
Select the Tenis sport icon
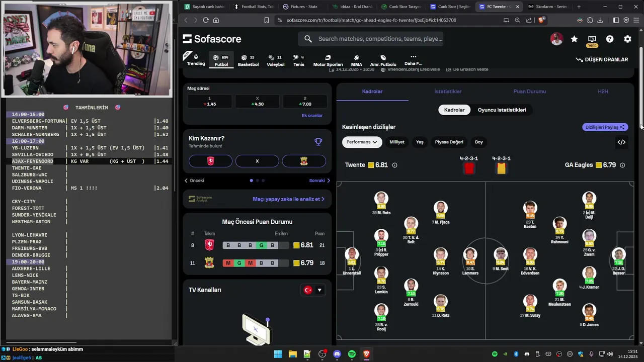[299, 60]
